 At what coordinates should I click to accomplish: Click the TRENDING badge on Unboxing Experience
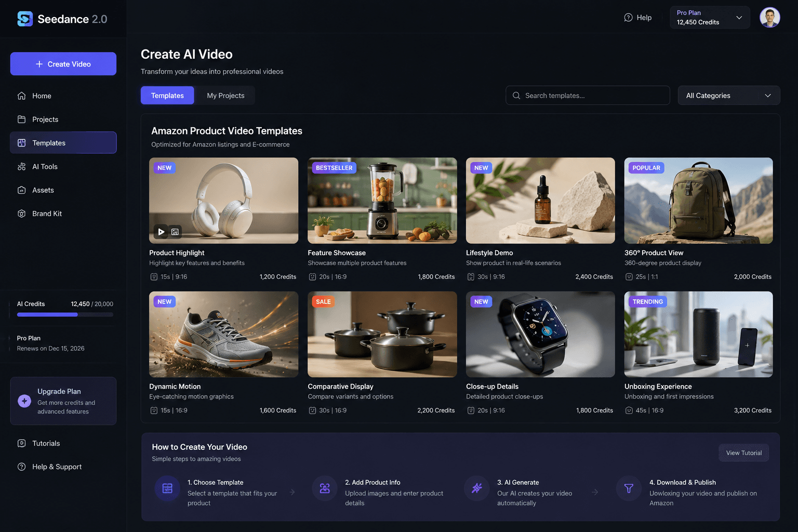pyautogui.click(x=647, y=302)
